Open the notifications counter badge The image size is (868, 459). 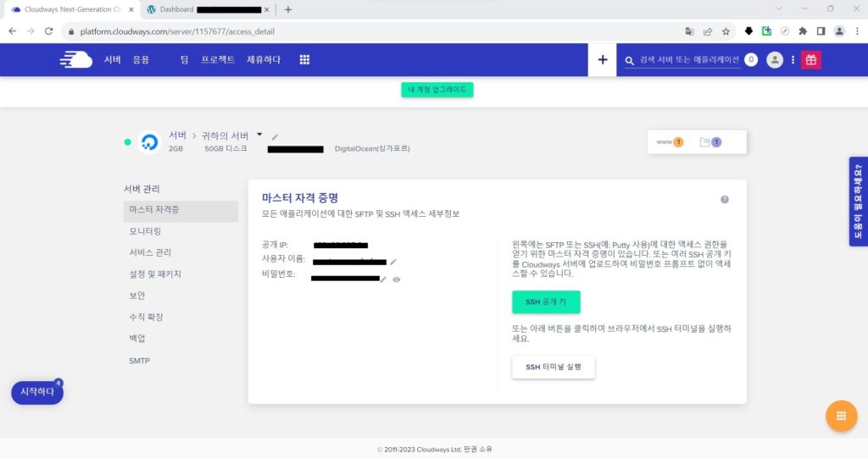pos(751,60)
